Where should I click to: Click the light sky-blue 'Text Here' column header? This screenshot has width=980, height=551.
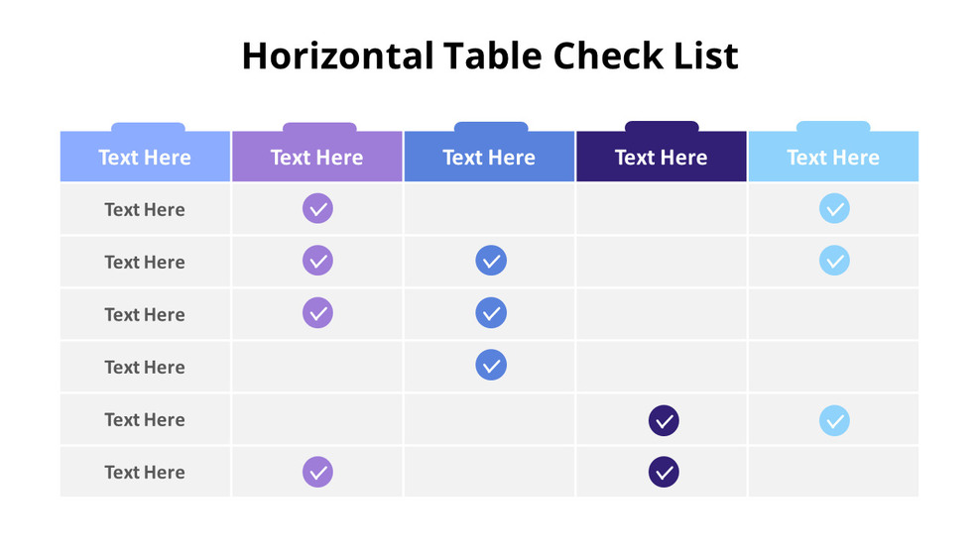point(833,158)
